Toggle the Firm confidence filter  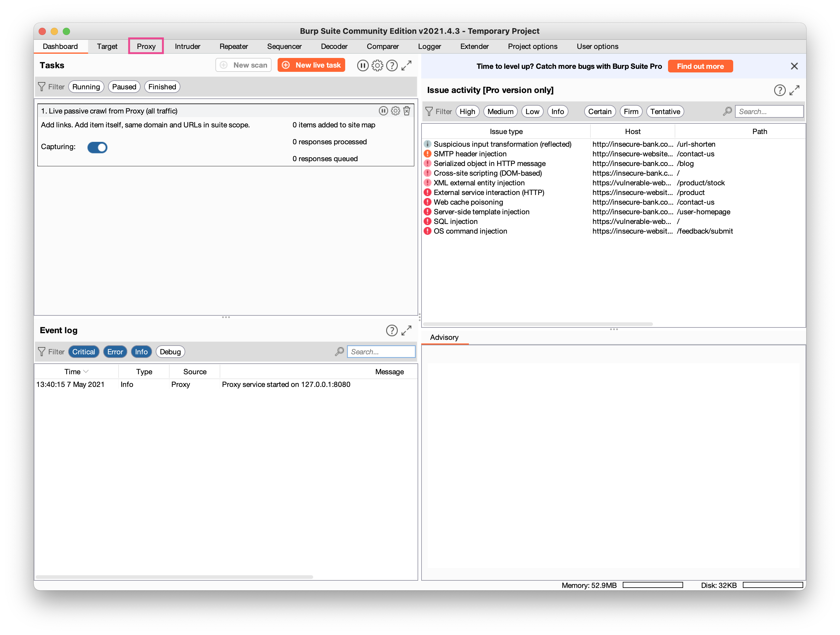[631, 112]
